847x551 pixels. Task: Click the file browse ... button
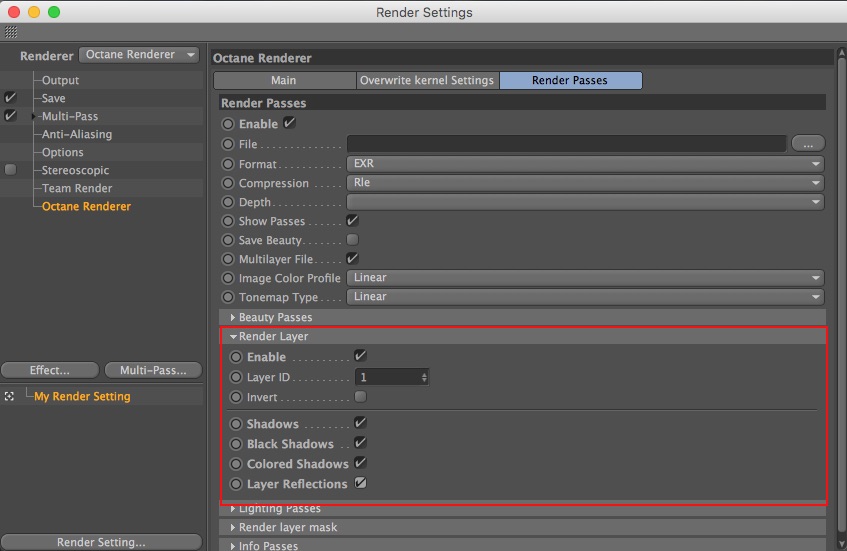click(808, 144)
